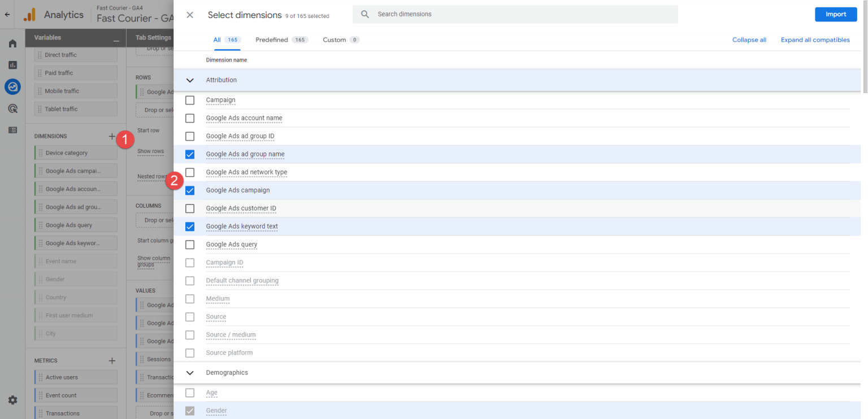Check the Age dimension checkbox
The height and width of the screenshot is (419, 868).
[x=190, y=392]
